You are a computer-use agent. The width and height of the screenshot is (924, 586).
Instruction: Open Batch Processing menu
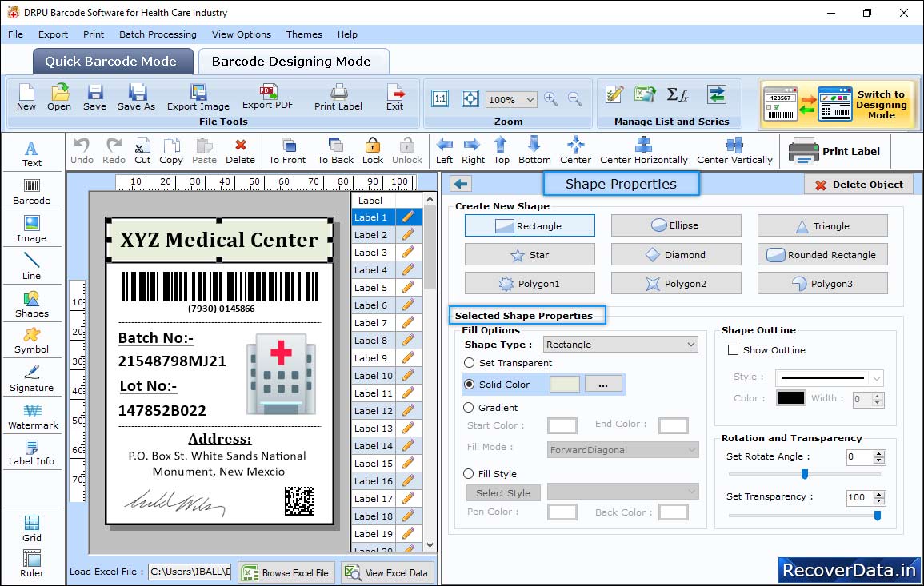(158, 34)
